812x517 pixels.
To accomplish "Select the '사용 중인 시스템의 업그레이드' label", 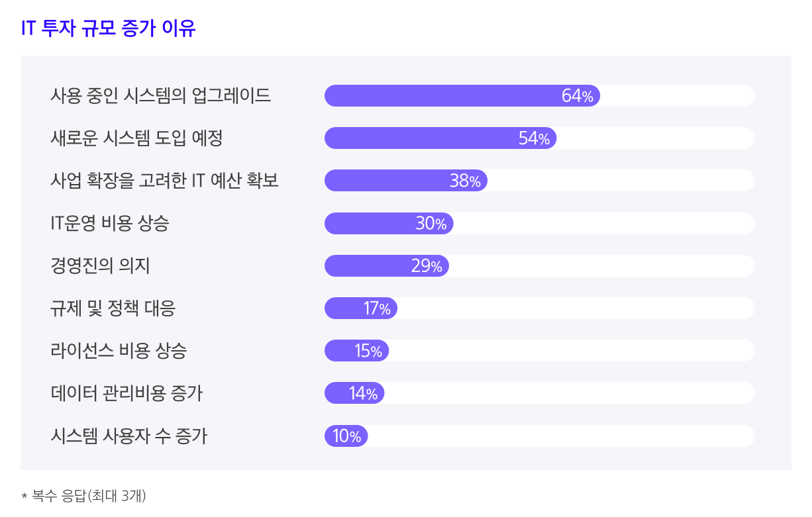I will 161,96.
